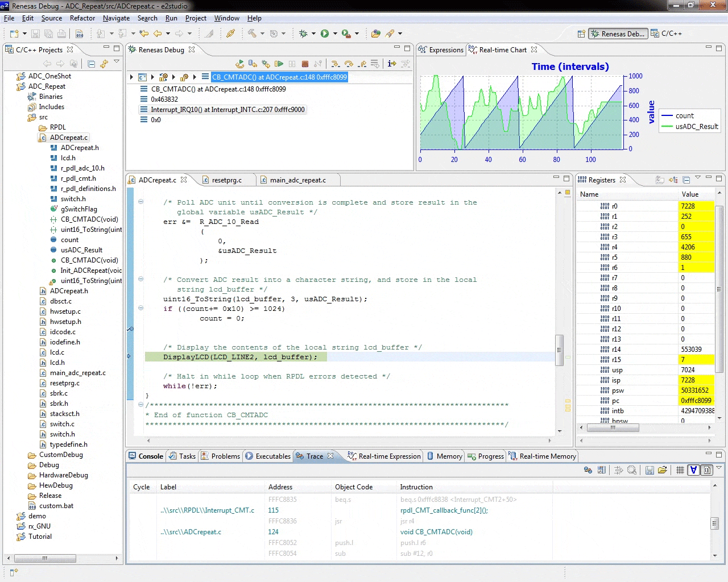728x582 pixels.
Task: Click the Restart icon in Renesas Debug toolbar
Action: click(239, 64)
